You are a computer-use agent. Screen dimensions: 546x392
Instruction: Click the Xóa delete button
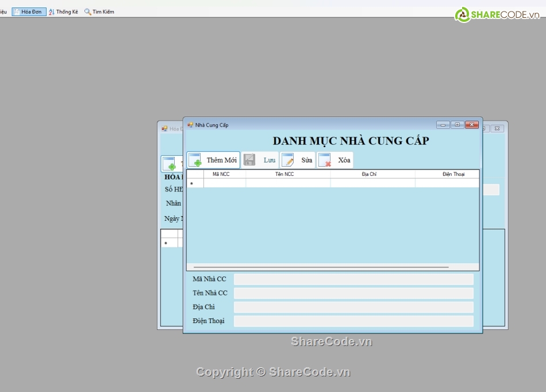click(x=334, y=160)
